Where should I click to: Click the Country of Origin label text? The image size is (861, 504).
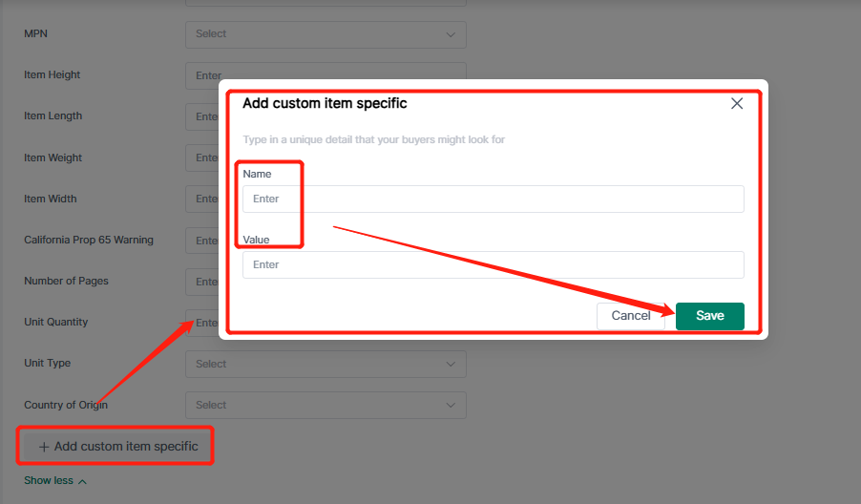coord(66,405)
